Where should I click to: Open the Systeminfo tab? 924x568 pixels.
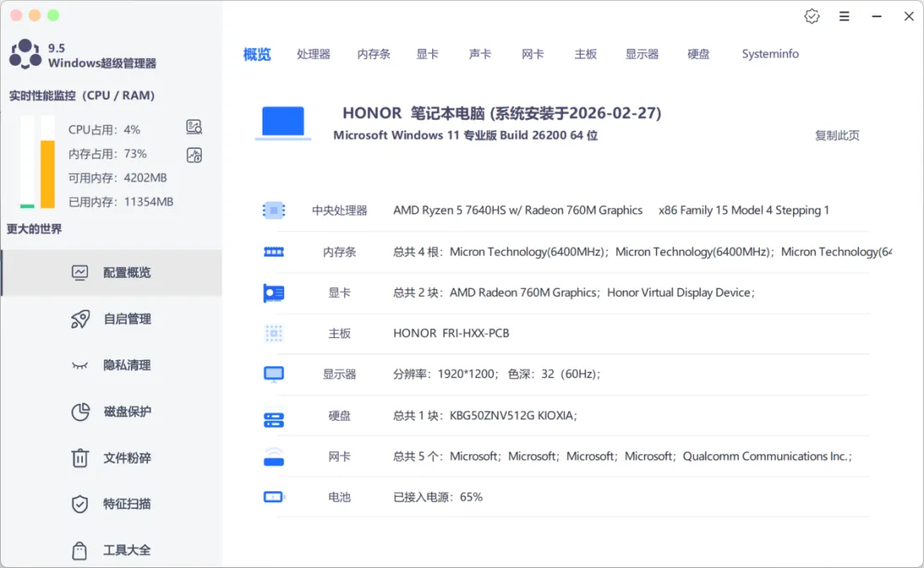coord(770,54)
